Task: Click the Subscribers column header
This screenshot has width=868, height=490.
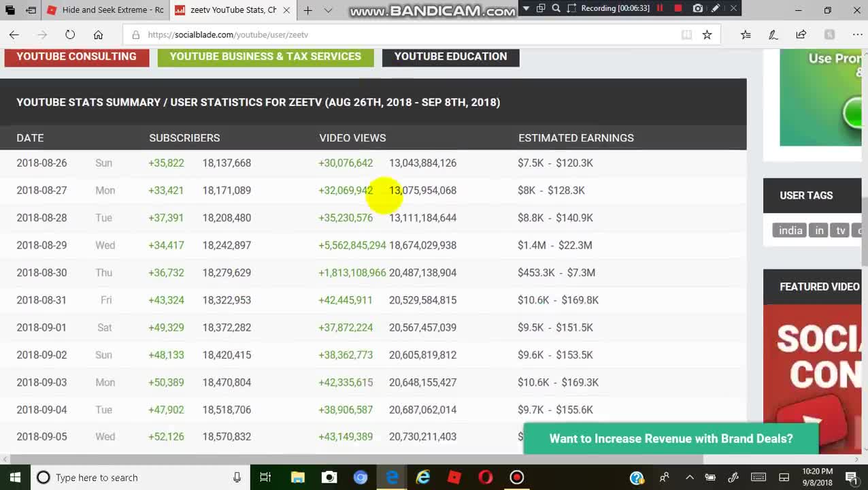Action: pos(184,138)
